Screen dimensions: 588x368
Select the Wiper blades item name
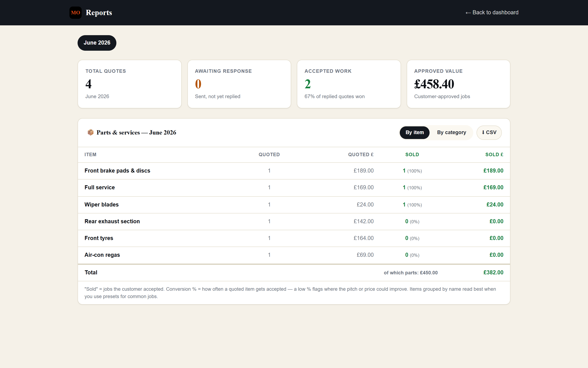pos(101,205)
